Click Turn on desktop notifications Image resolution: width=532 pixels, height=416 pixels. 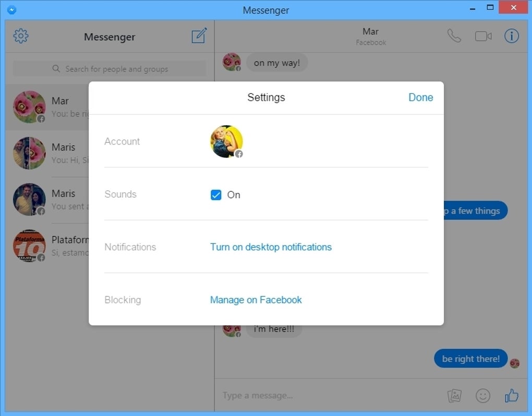[271, 247]
